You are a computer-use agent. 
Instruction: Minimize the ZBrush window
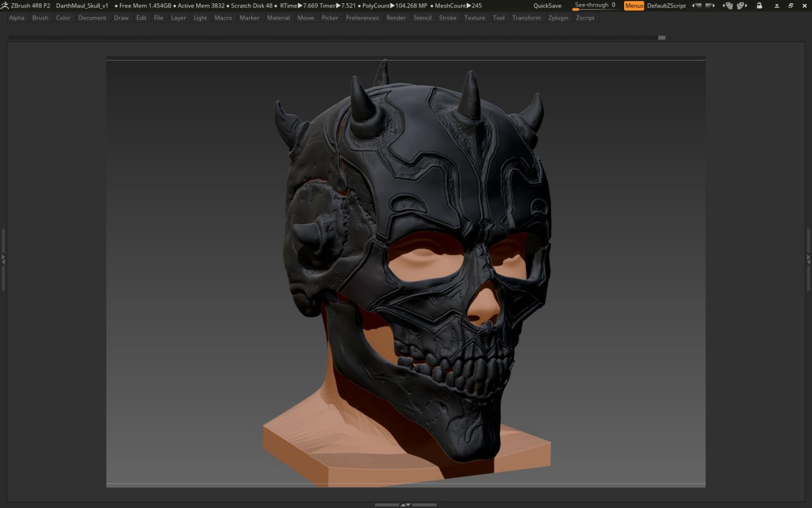pos(777,6)
